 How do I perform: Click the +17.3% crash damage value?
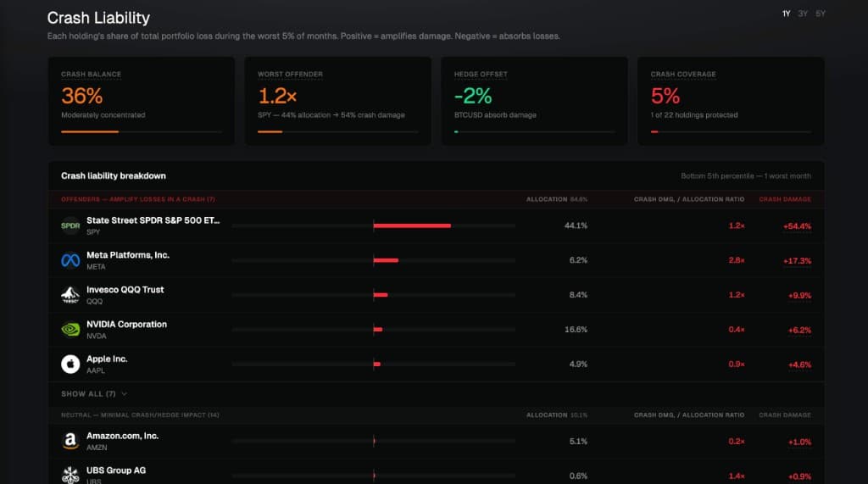pos(797,261)
